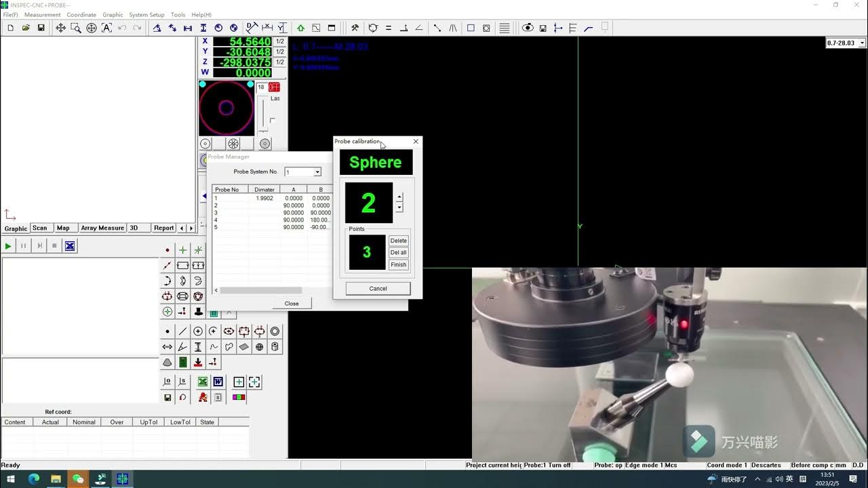Open Microsoft Edge from the taskbar
Screen dimensions: 868x488
point(34,479)
